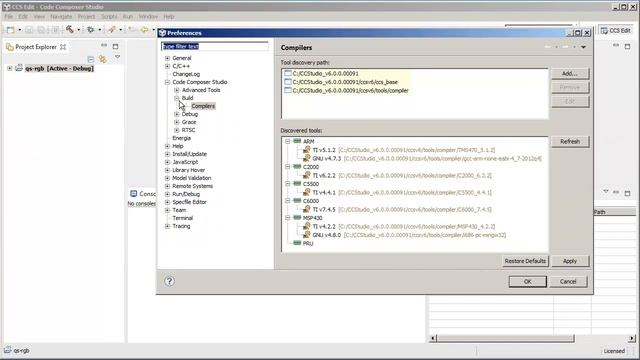Screen dimensions: 640x360
Task: Click the TI v6.2.2 compiler icon
Action: (307, 175)
